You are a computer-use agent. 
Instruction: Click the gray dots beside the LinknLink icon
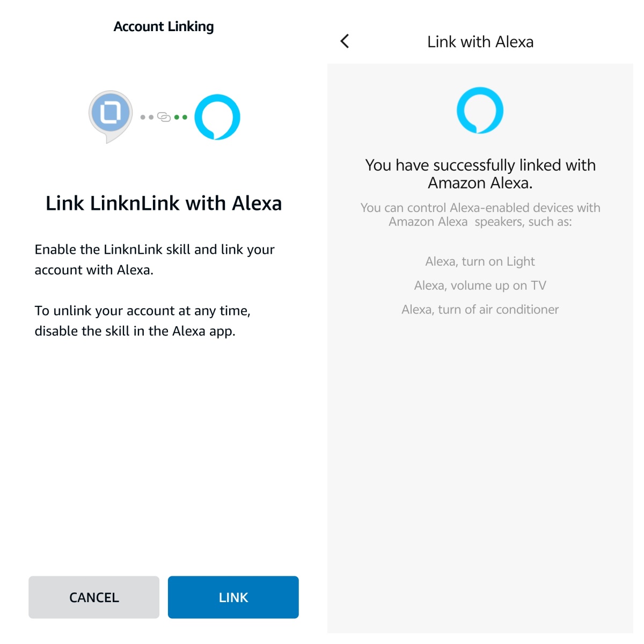(147, 117)
